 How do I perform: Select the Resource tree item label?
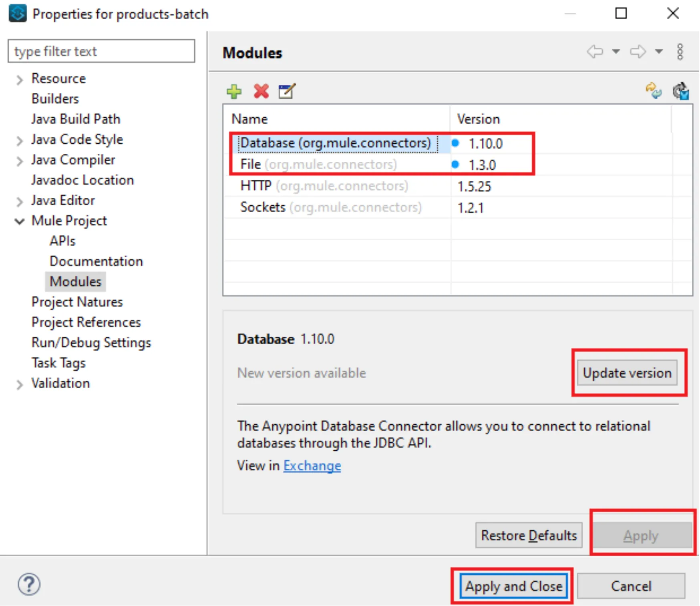[x=58, y=78]
